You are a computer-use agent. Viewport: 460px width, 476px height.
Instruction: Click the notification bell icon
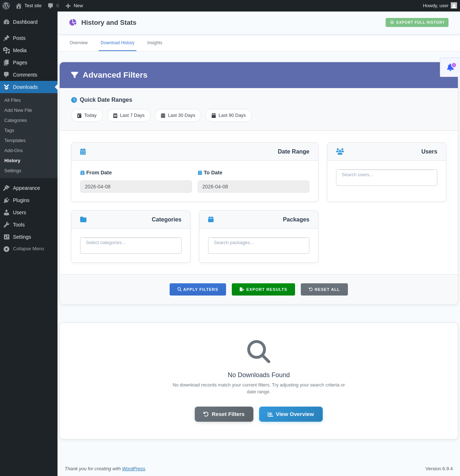coord(450,67)
